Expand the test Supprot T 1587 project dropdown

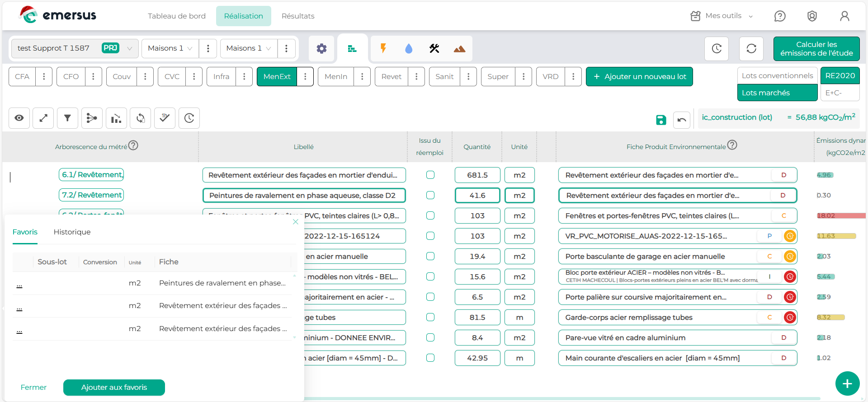pyautogui.click(x=129, y=48)
